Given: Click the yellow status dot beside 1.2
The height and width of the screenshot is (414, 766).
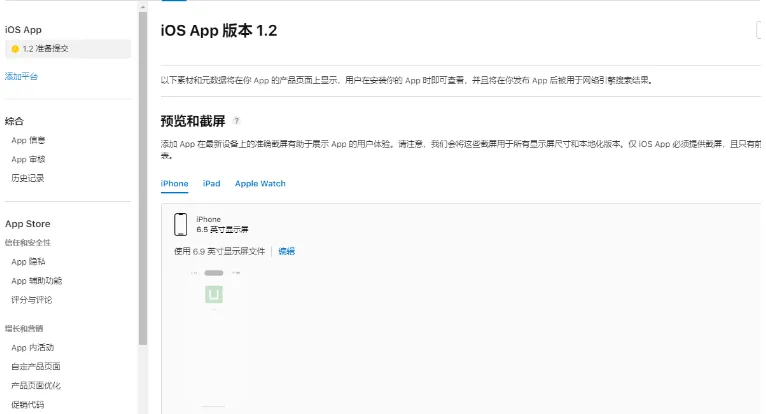Looking at the screenshot, I should click(15, 49).
